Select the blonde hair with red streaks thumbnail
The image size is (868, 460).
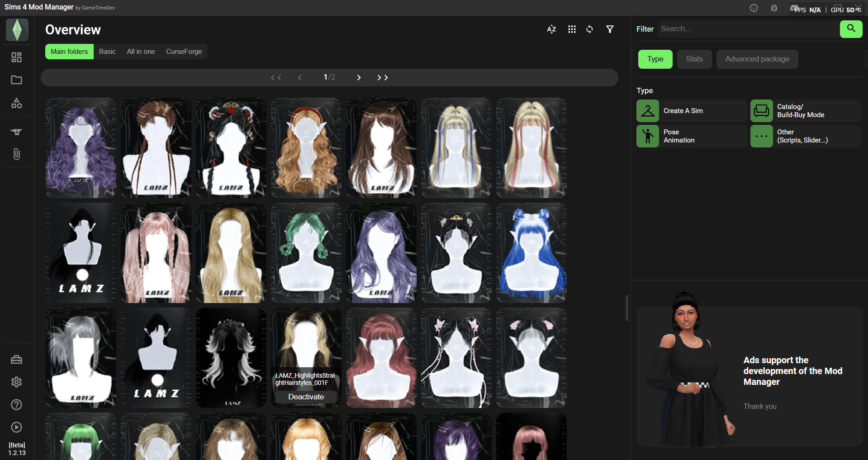[531, 148]
